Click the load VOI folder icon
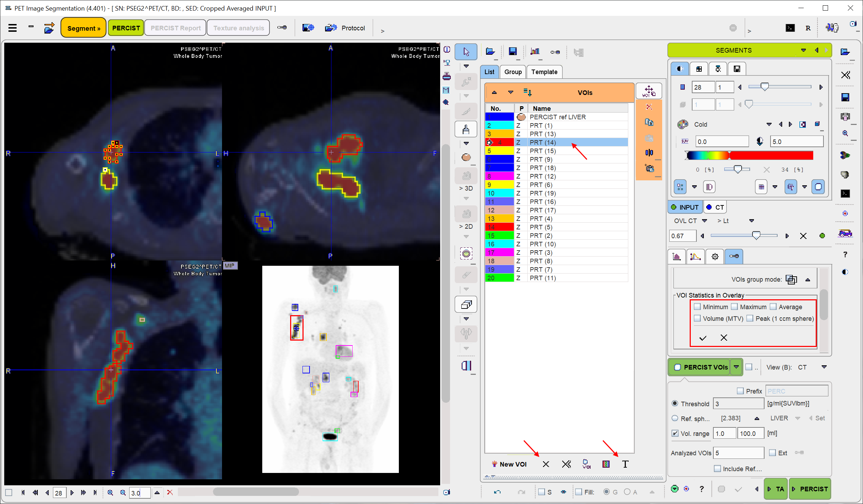Screen dimensions: 863x504 [x=490, y=52]
